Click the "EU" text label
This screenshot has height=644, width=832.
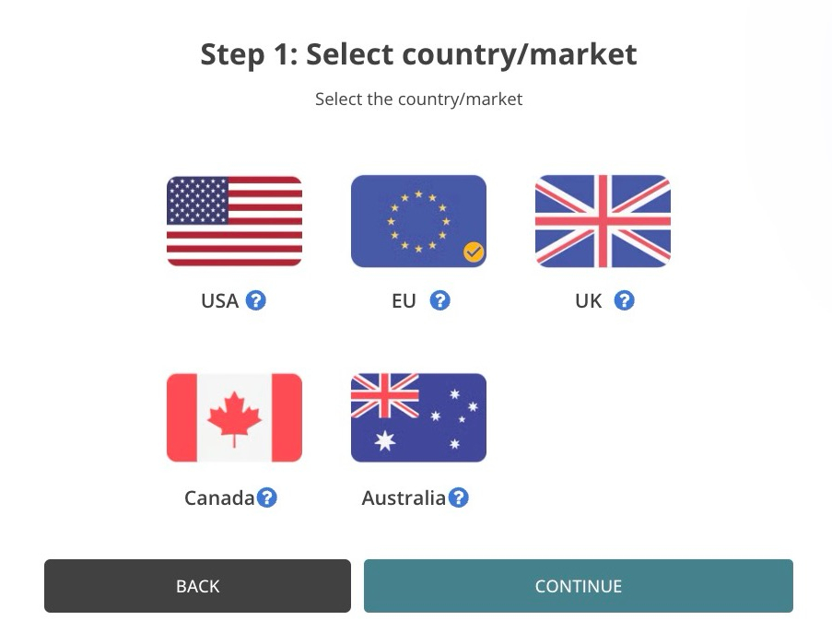coord(404,301)
